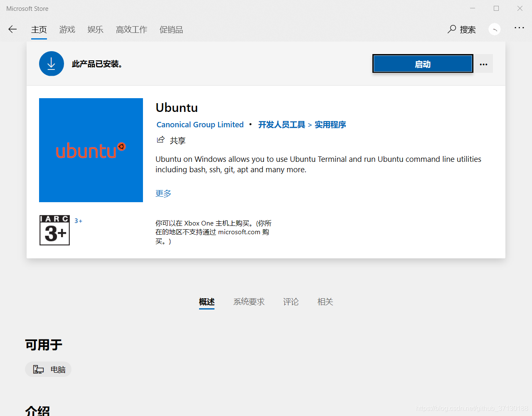Viewport: 532px width, 416px height.
Task: Go back with the arrow icon
Action: pos(12,29)
